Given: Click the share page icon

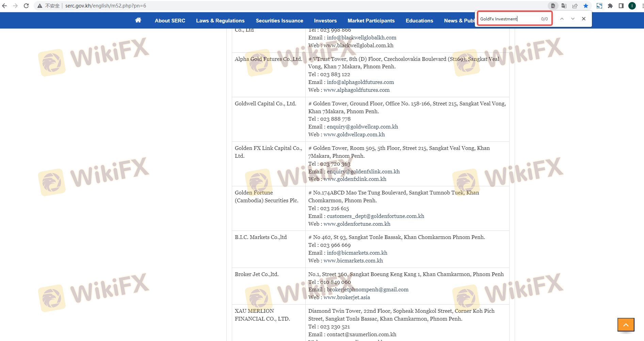Looking at the screenshot, I should (x=575, y=6).
